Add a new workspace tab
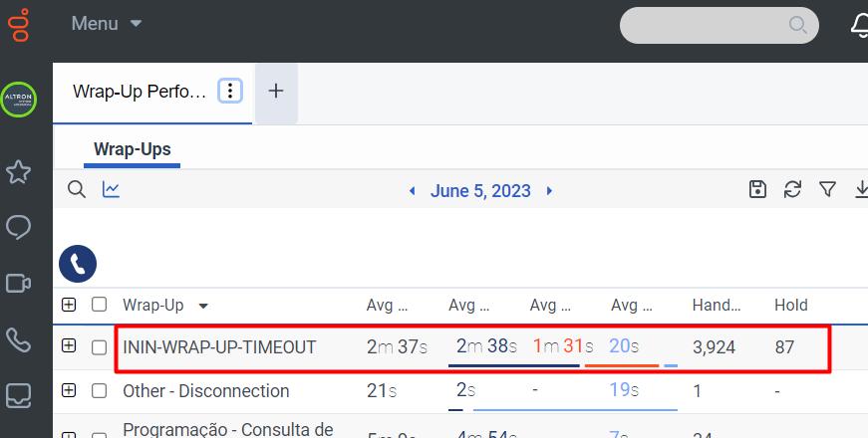The width and height of the screenshot is (868, 438). click(x=276, y=92)
